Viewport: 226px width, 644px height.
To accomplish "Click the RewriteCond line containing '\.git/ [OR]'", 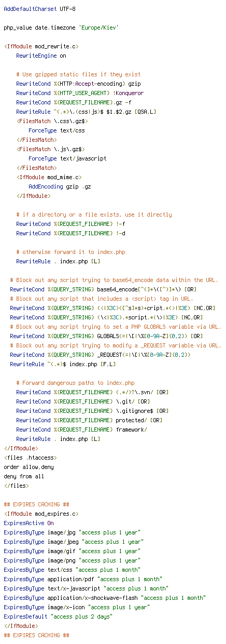I will [83, 401].
